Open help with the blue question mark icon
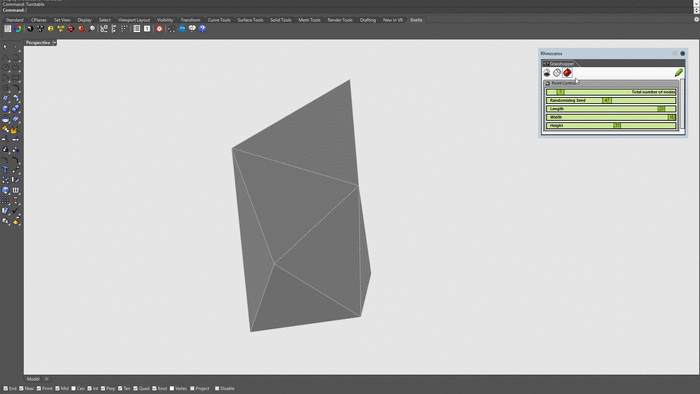Viewport: 700px width, 394px height. click(x=203, y=29)
